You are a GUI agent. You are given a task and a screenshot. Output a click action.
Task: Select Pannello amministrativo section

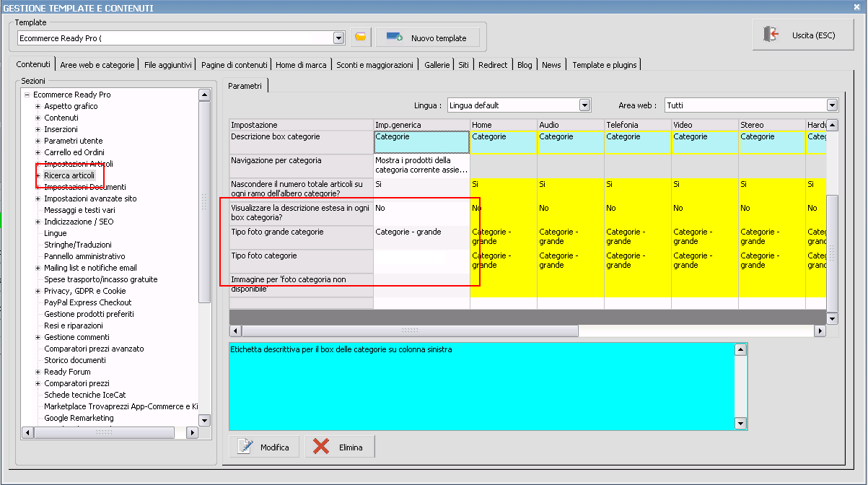pos(84,256)
